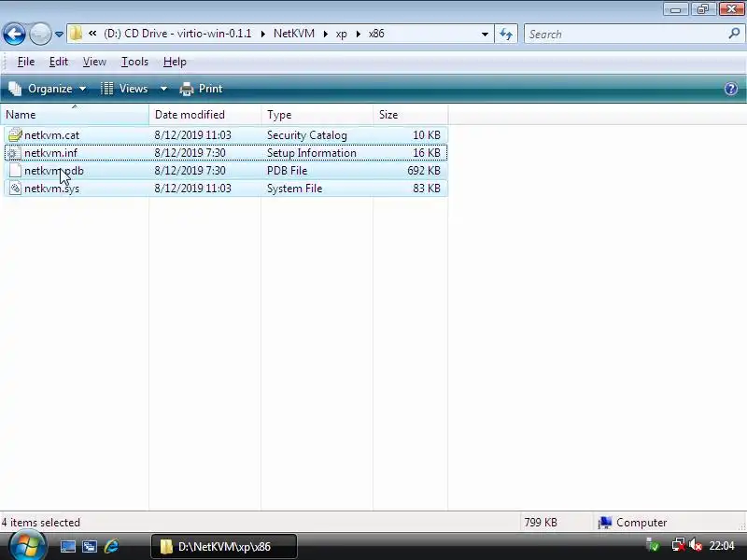The image size is (747, 560).
Task: Sort by the Type column header
Action: pyautogui.click(x=317, y=115)
